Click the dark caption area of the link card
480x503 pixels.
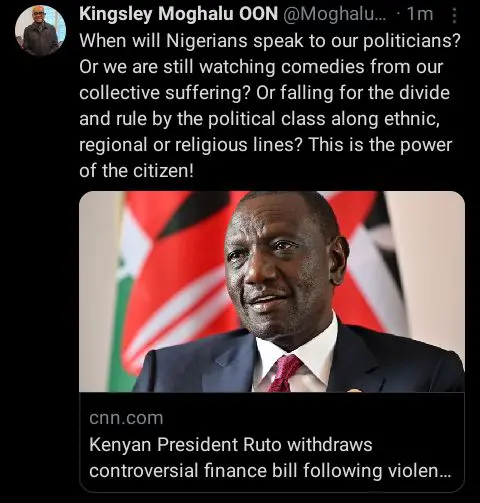(x=272, y=442)
